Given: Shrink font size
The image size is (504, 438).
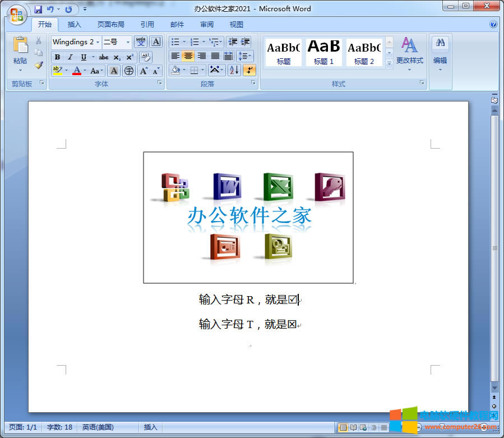Looking at the screenshot, I should pyautogui.click(x=156, y=71).
